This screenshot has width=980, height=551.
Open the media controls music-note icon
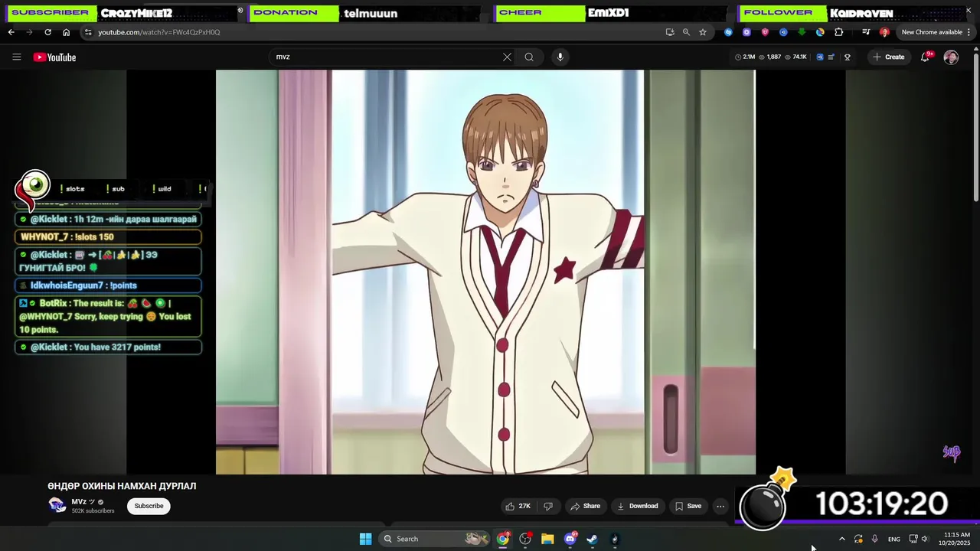(x=866, y=32)
